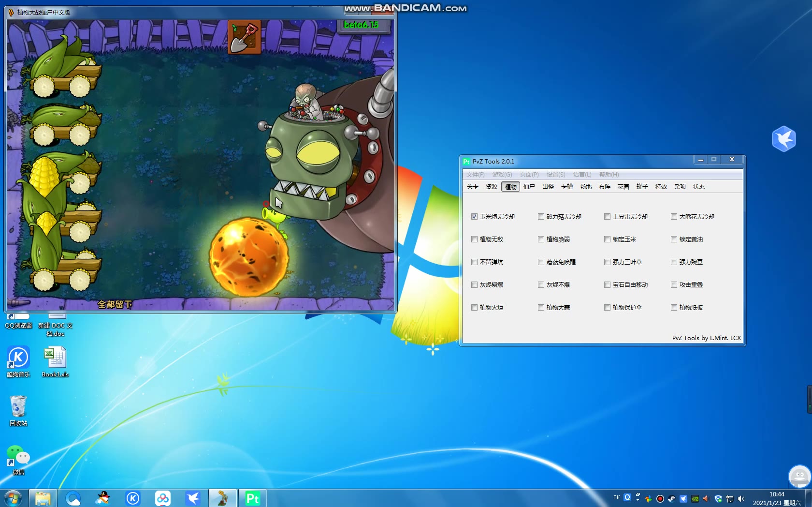Check 灰烬不爆 in PvZ Tools
Image resolution: width=812 pixels, height=507 pixels.
tap(541, 284)
